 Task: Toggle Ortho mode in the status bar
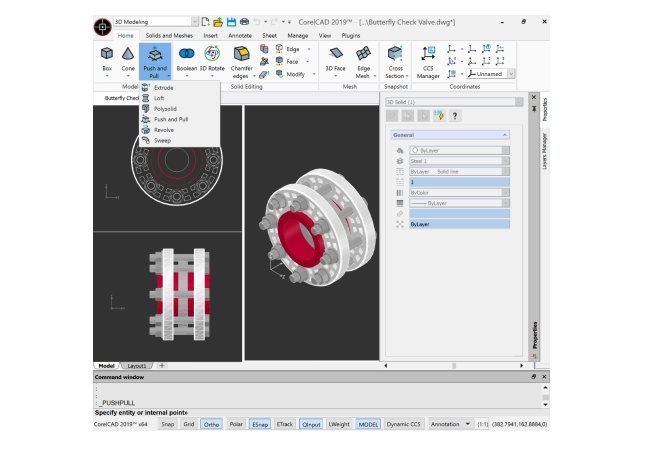click(x=211, y=424)
